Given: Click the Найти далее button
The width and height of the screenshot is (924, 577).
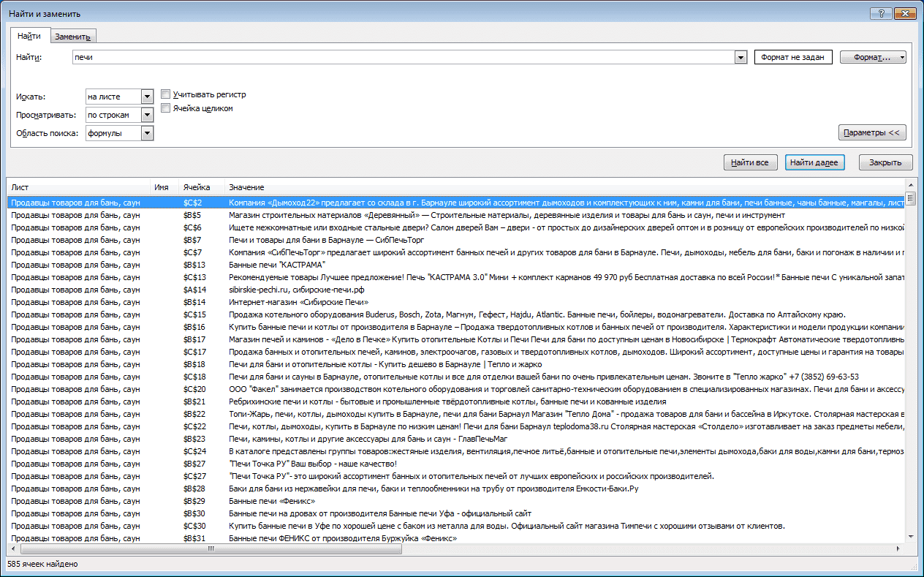Looking at the screenshot, I should pos(815,162).
